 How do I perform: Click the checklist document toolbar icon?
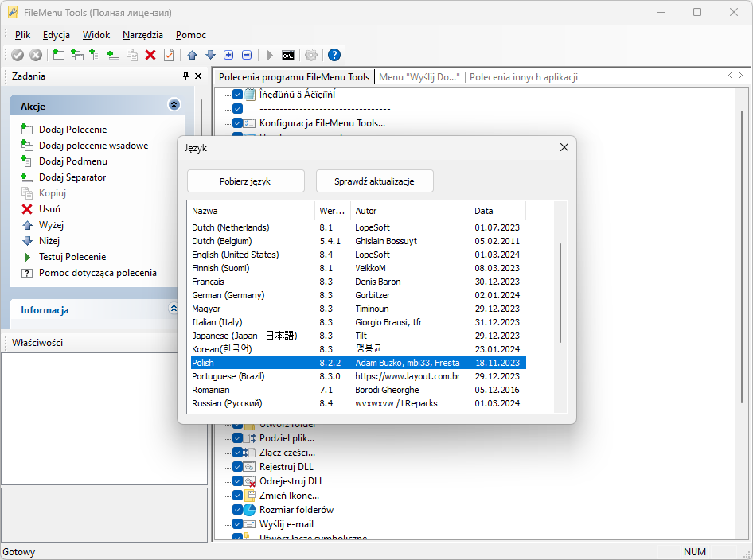(x=169, y=55)
